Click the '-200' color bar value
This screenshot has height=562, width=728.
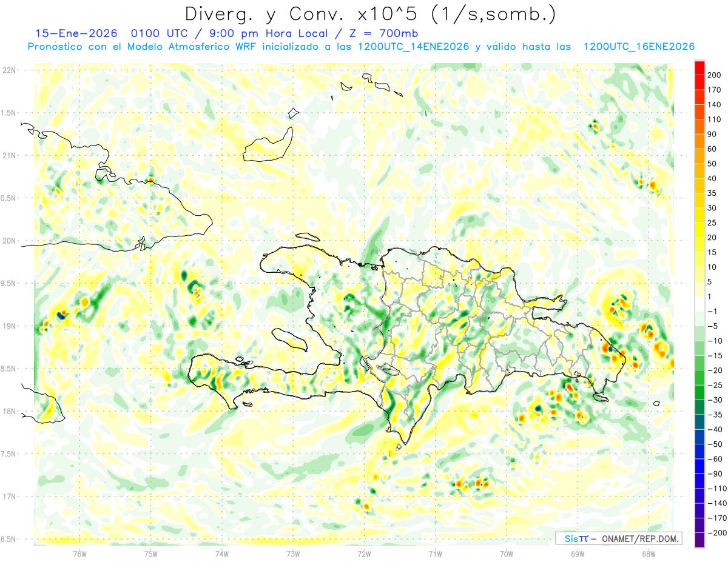(717, 533)
